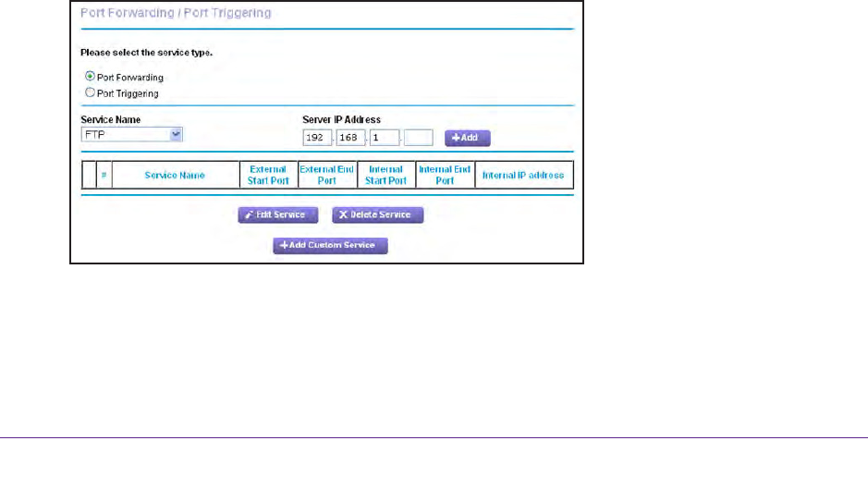
Task: Click the Edit Service button
Action: tap(278, 214)
